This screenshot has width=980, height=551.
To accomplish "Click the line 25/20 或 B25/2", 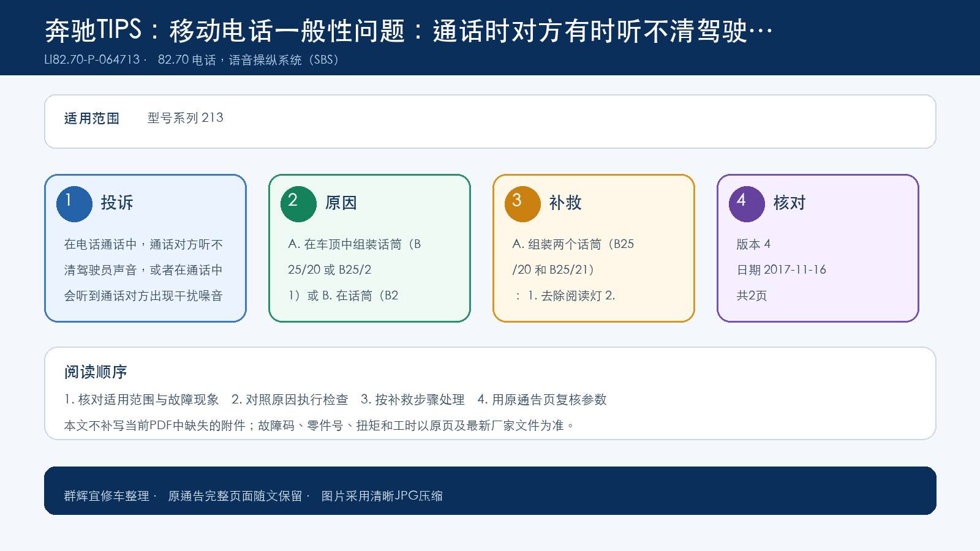I will click(330, 270).
